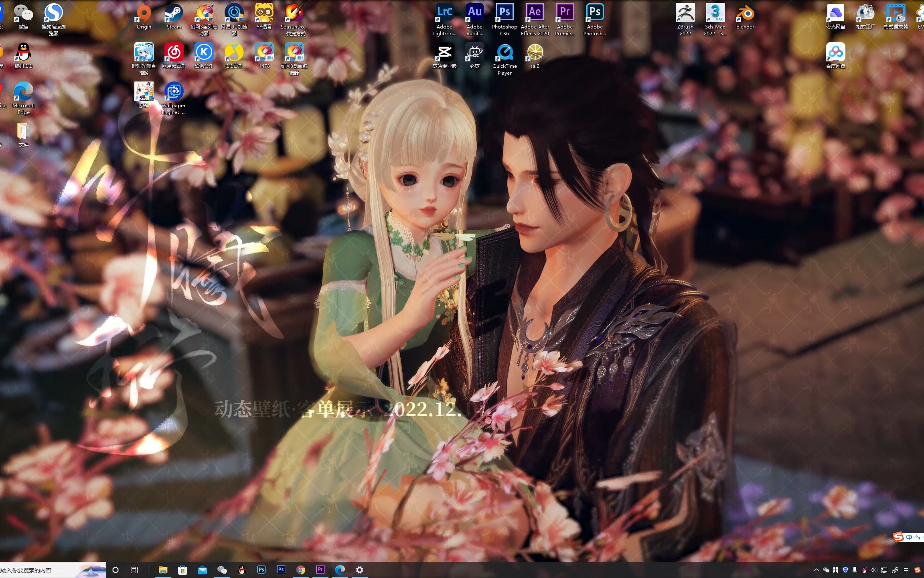Image resolution: width=924 pixels, height=578 pixels.
Task: Switch to WeChat on the taskbar
Action: click(x=222, y=570)
